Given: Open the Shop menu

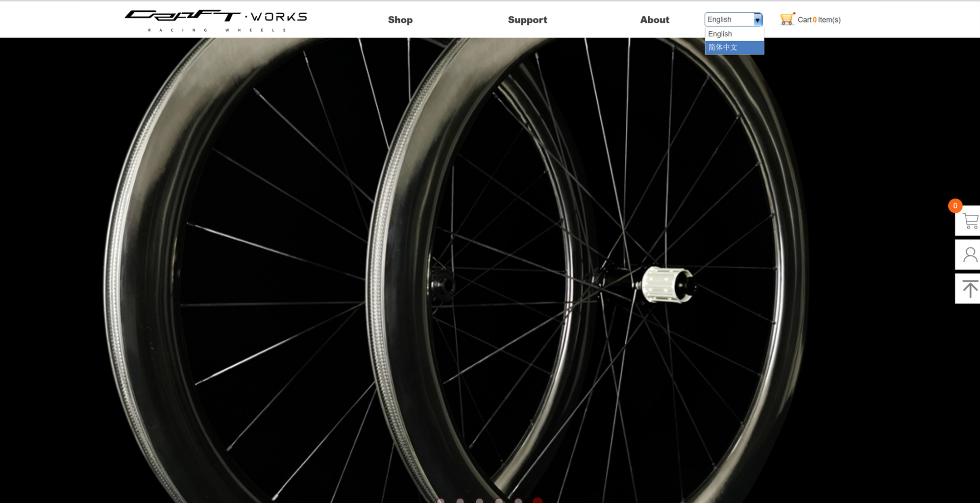Looking at the screenshot, I should (400, 20).
